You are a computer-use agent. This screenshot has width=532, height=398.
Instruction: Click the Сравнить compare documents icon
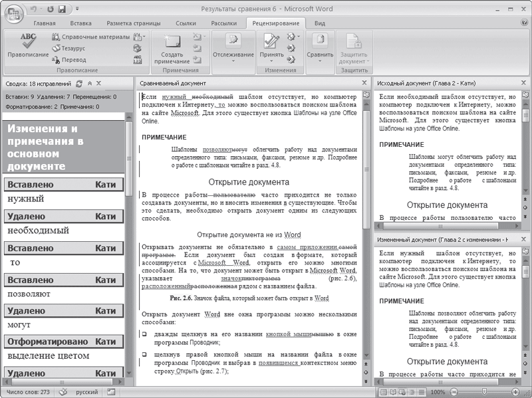320,41
